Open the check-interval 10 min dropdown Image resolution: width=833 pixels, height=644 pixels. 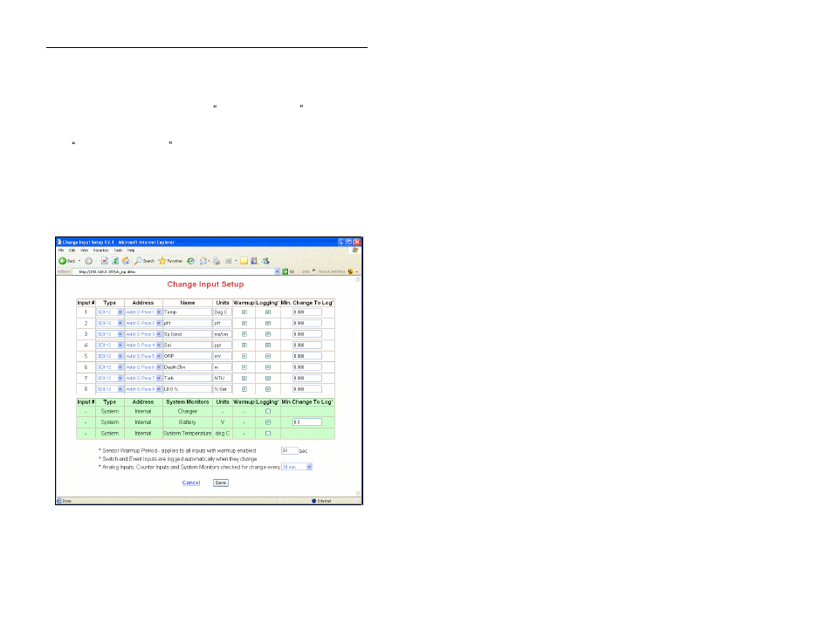click(x=296, y=467)
